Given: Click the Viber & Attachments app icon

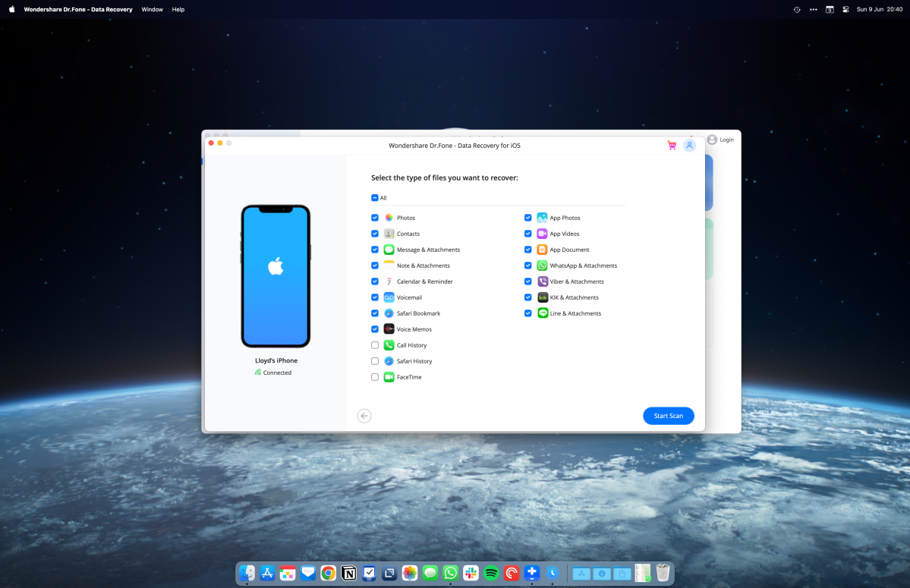Looking at the screenshot, I should point(541,281).
